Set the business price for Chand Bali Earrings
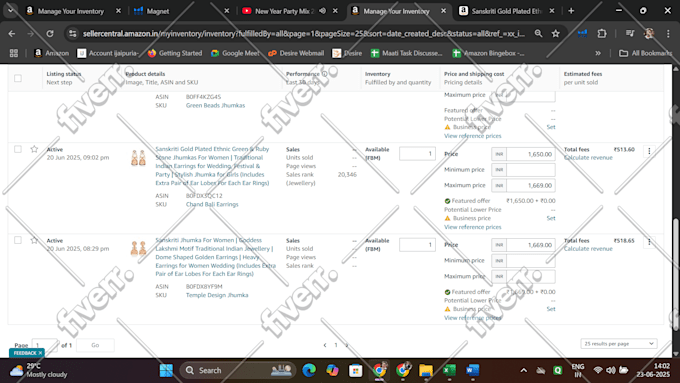This screenshot has width=680, height=383. (551, 218)
